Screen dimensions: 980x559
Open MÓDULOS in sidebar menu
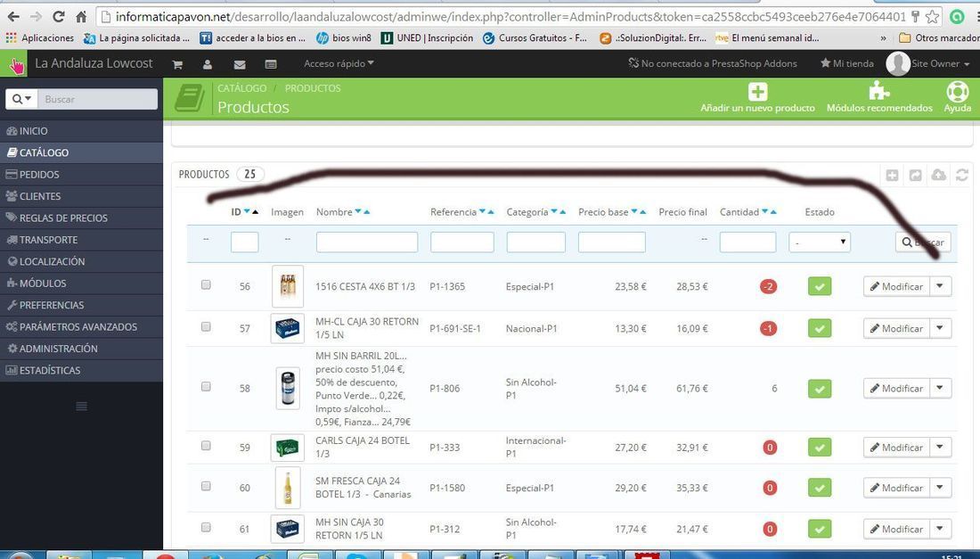coord(81,284)
